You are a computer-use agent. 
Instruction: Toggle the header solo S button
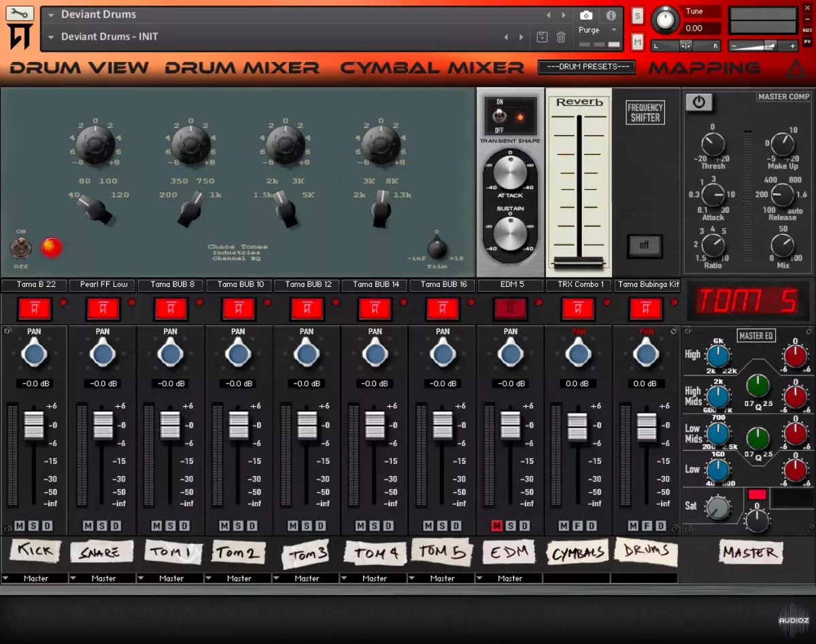637,16
